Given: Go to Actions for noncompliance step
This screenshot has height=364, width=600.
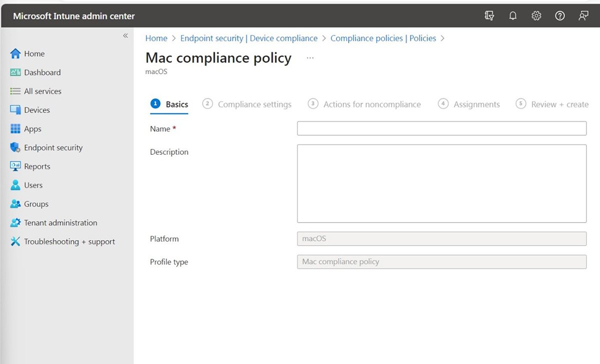Looking at the screenshot, I should [x=371, y=104].
